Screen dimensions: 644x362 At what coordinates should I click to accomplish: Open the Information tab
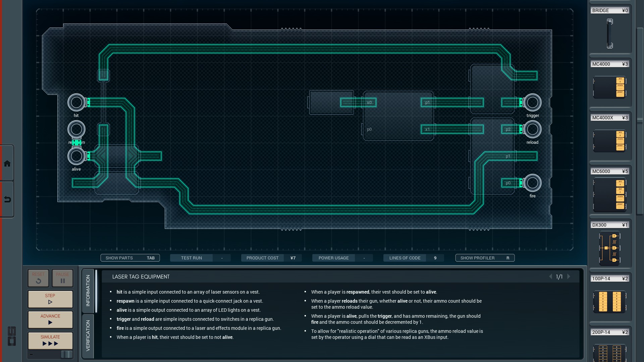click(88, 290)
